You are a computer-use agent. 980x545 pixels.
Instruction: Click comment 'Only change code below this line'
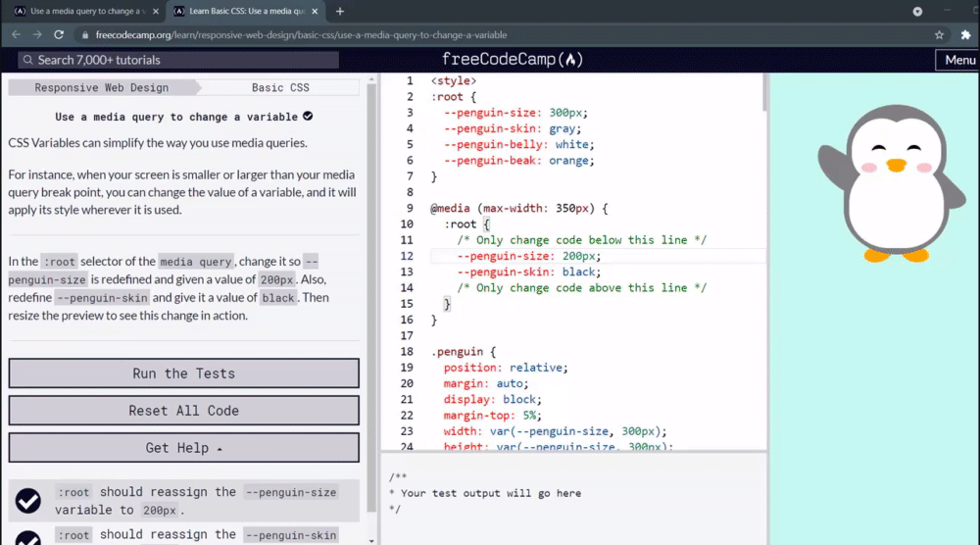tap(581, 240)
